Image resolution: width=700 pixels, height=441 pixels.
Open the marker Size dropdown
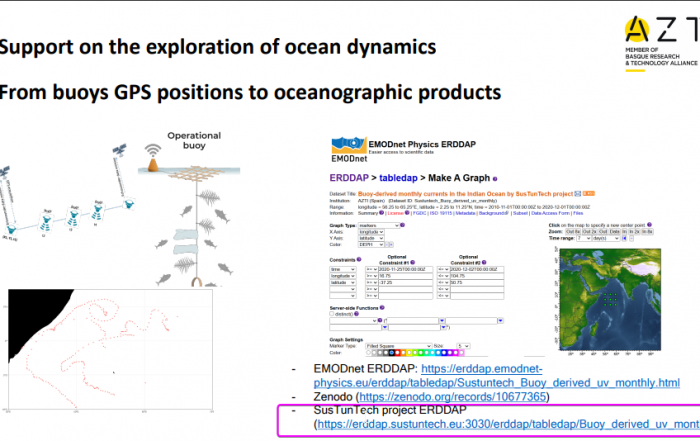(x=463, y=346)
